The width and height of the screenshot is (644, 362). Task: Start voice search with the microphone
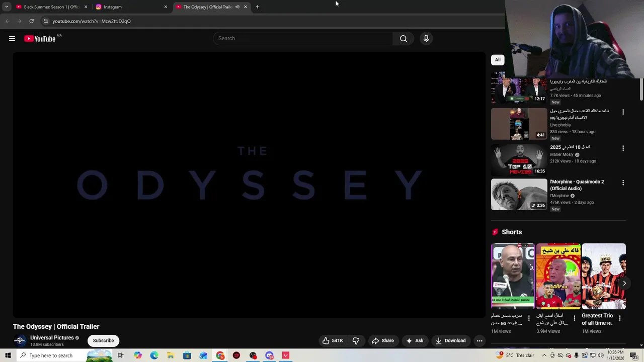[x=426, y=39]
